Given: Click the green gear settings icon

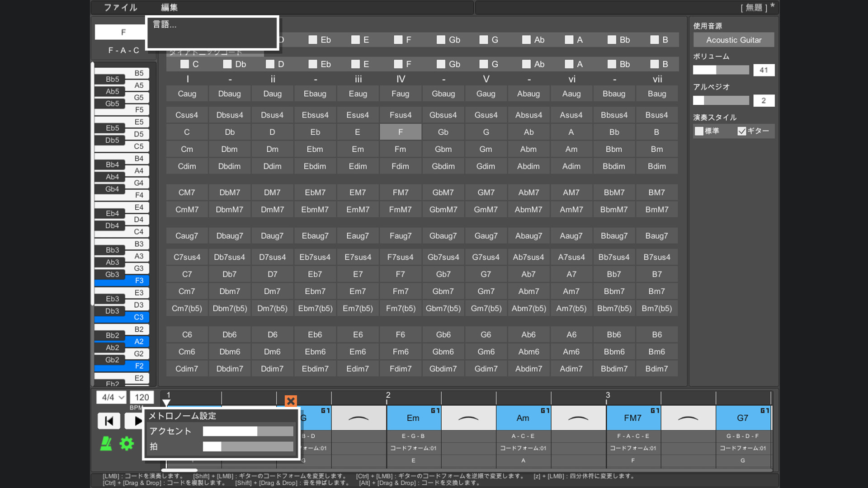Looking at the screenshot, I should tap(127, 444).
